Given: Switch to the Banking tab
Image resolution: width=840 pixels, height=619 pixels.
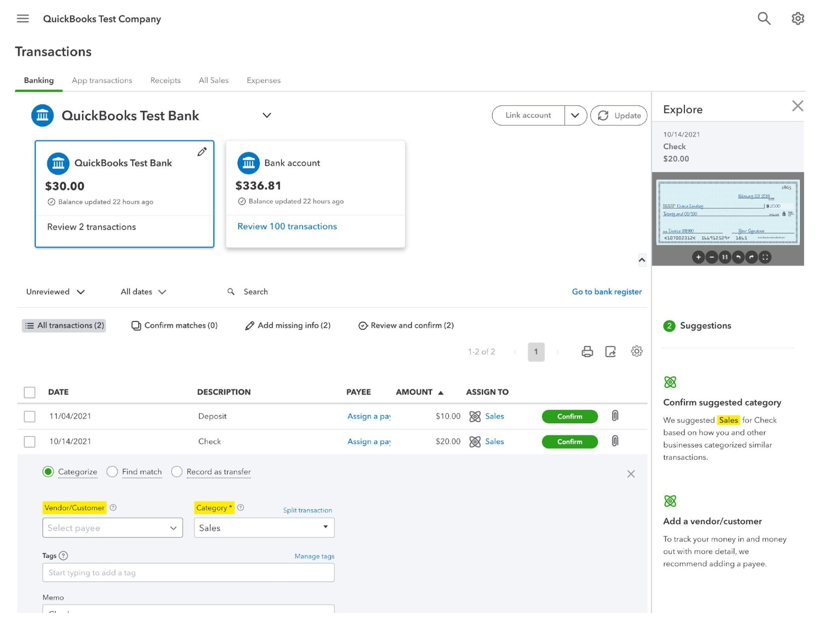Looking at the screenshot, I should [39, 80].
